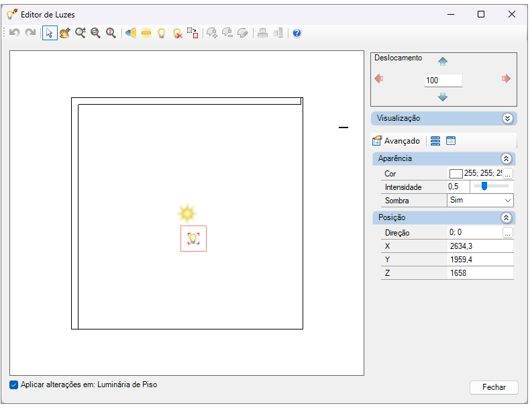Delete light with the red-X bulb icon

[x=178, y=33]
